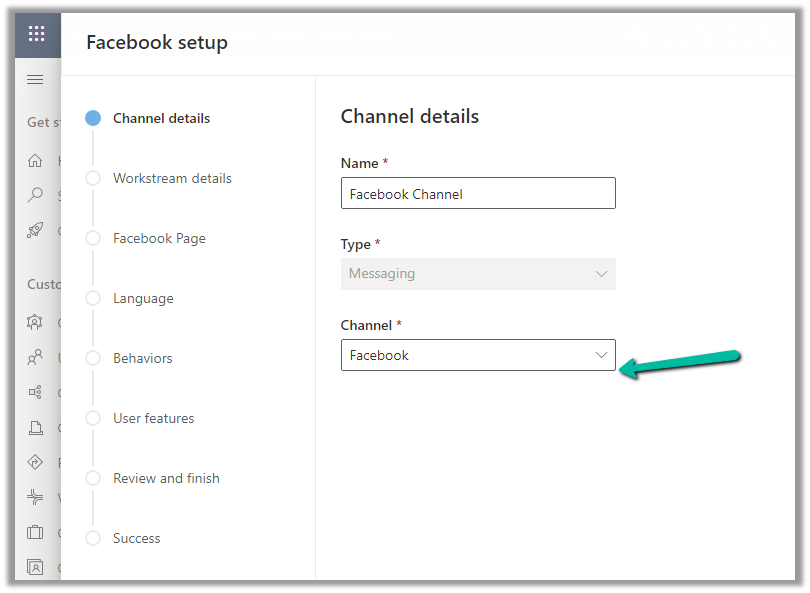Screen dimensions: 810x593
Task: Click the Facebook Page step circle
Action: (93, 238)
